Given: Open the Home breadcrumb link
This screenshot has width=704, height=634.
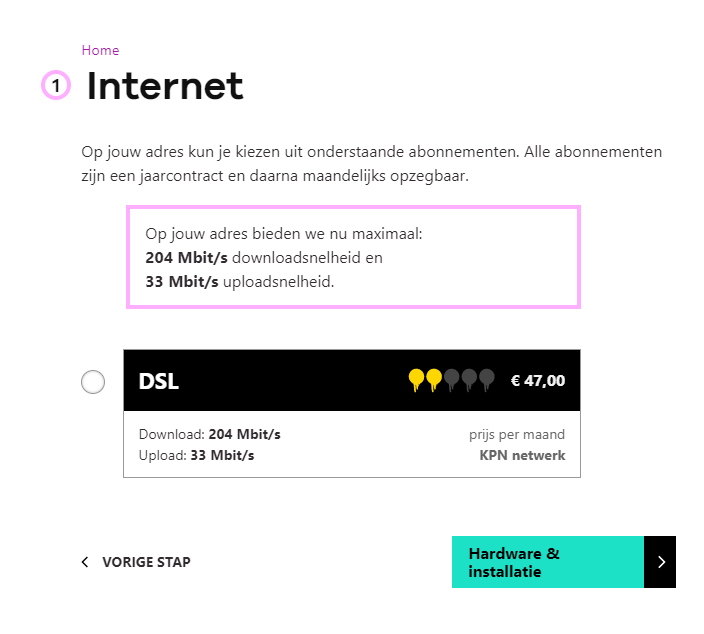Looking at the screenshot, I should pos(100,50).
